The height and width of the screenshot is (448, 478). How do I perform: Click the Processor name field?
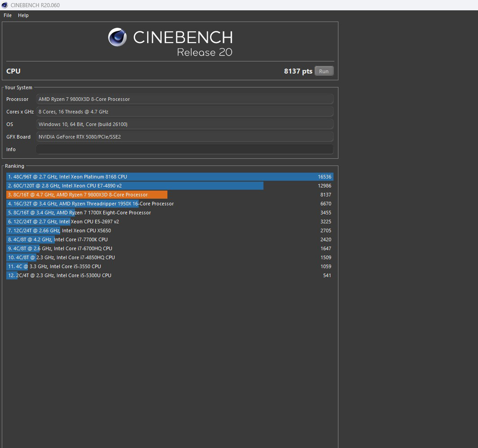[x=184, y=99]
